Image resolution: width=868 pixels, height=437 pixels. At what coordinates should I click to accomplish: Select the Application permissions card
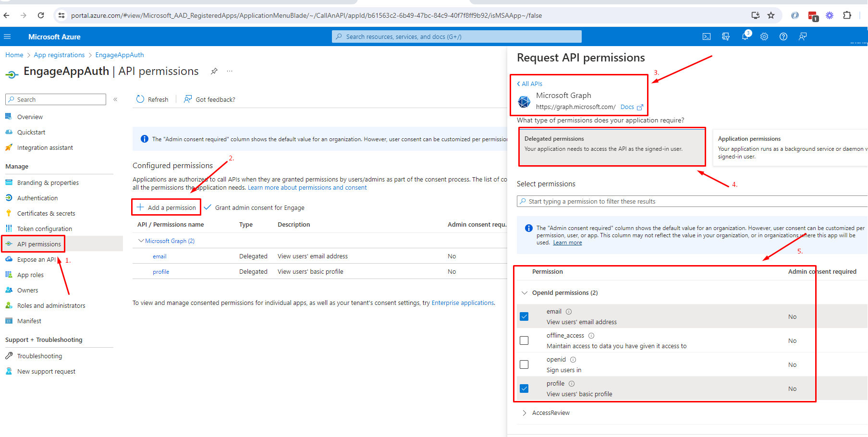[790, 148]
